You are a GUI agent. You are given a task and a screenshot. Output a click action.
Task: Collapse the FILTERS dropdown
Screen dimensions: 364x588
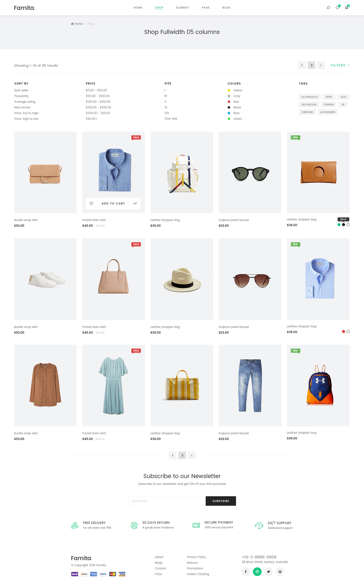click(340, 65)
